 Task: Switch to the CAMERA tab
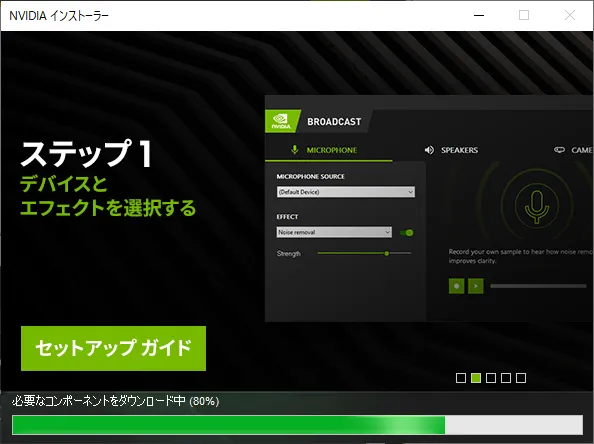coord(573,150)
